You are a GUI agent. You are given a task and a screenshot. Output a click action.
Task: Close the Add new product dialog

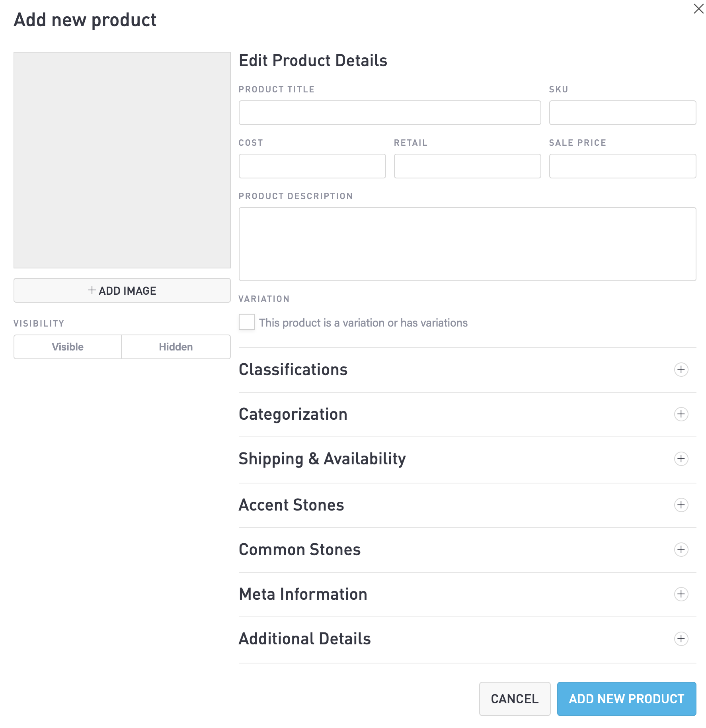click(698, 9)
